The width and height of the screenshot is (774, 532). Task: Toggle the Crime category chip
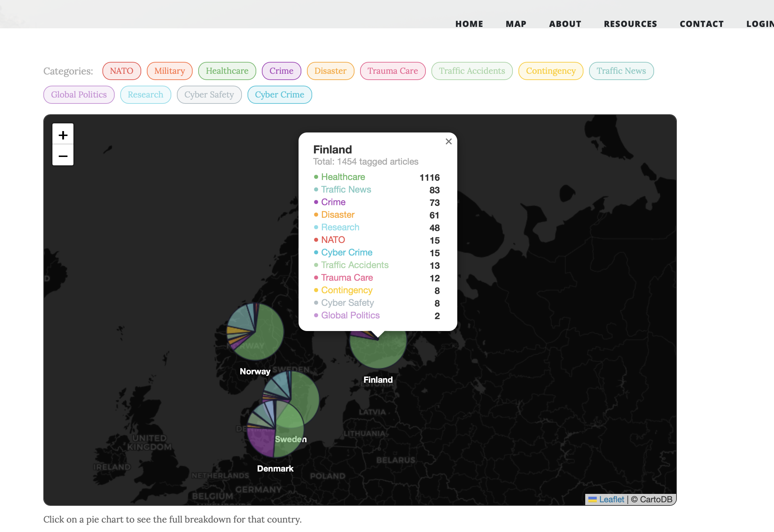click(281, 71)
